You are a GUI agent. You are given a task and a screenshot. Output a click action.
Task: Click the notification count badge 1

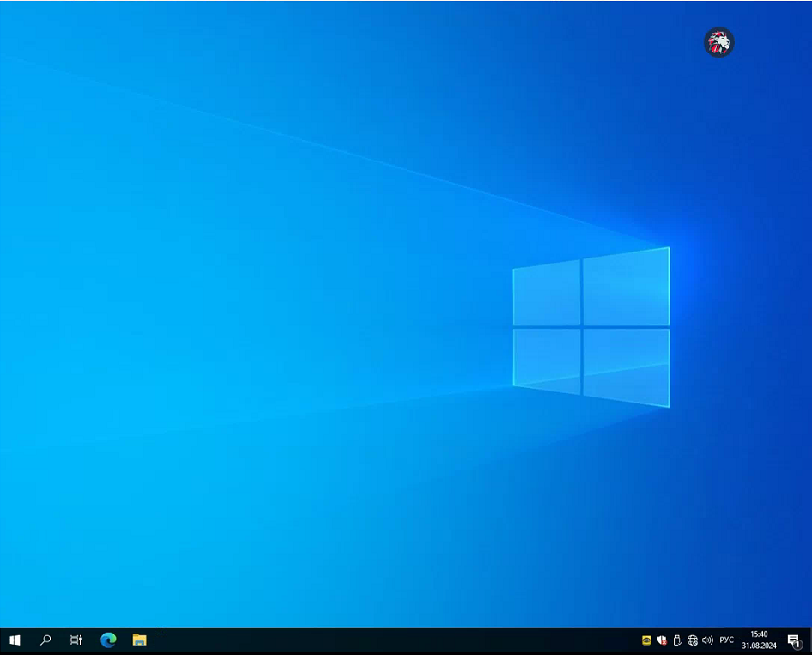coord(797,644)
